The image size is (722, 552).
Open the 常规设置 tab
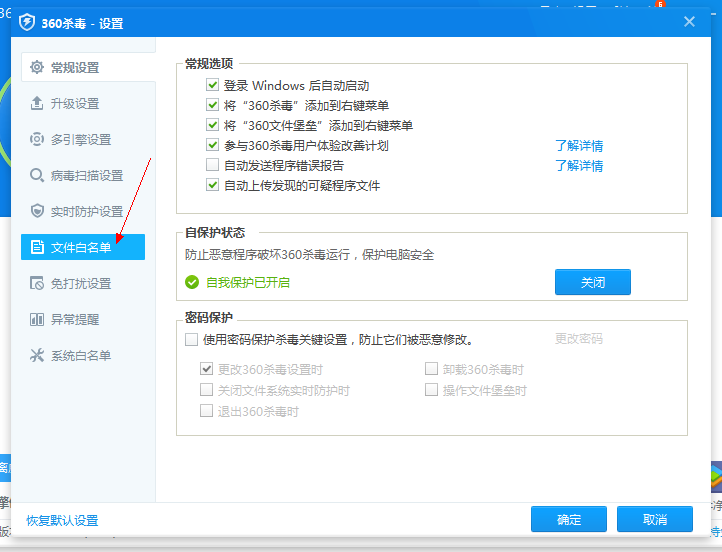[88, 68]
